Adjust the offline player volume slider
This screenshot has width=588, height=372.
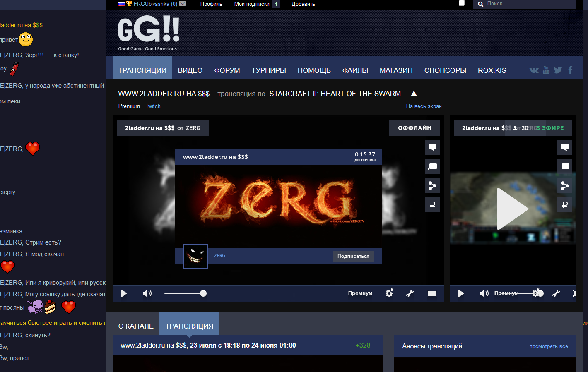click(x=186, y=293)
